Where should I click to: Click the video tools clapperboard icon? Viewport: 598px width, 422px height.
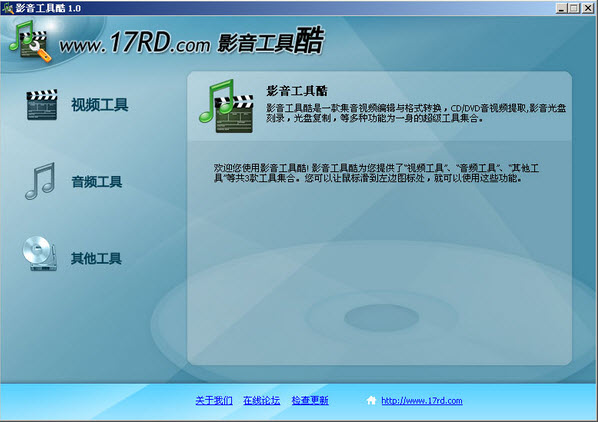click(x=42, y=105)
